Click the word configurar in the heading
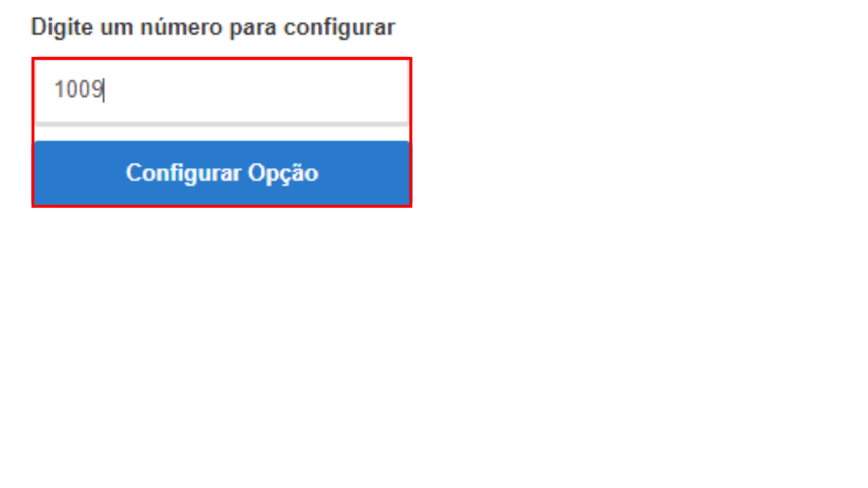Screen dimensions: 868x488 tap(339, 28)
